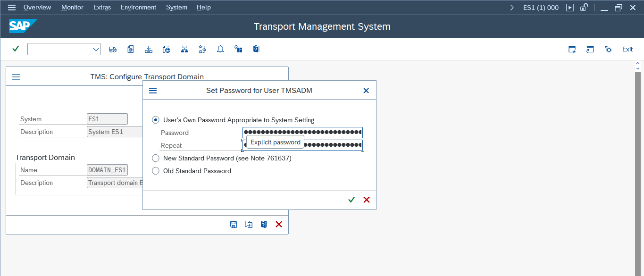
Task: Select Old Standard Password radio option
Action: coord(156,171)
